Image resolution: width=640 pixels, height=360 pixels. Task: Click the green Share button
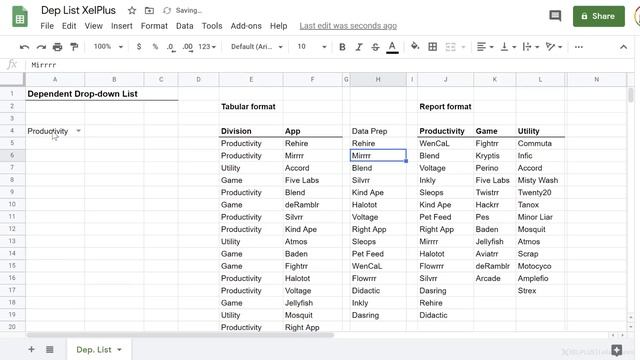point(598,16)
